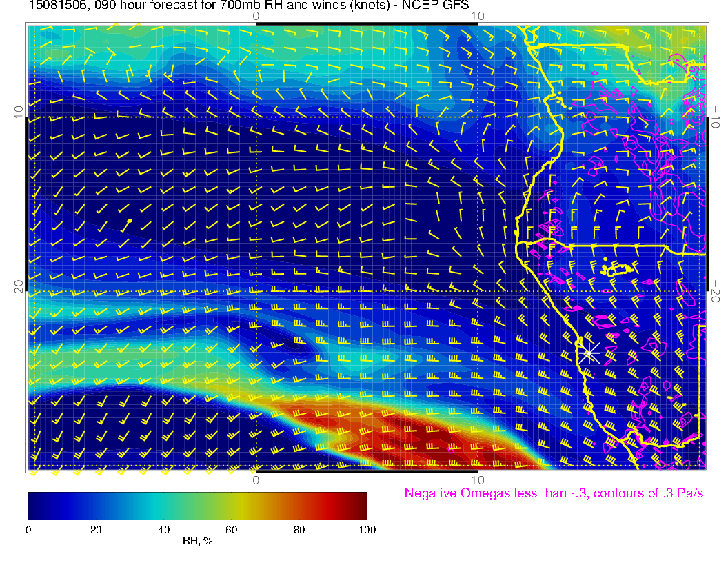
Task: Click the black bar segment on the top border
Action: [x=367, y=23]
